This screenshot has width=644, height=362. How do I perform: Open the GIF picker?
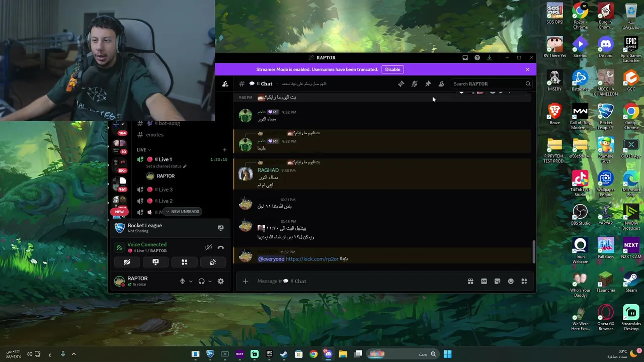coord(484,282)
